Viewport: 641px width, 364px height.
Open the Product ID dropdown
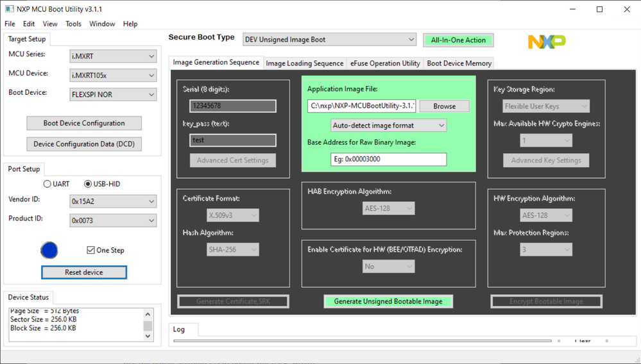[x=113, y=220]
